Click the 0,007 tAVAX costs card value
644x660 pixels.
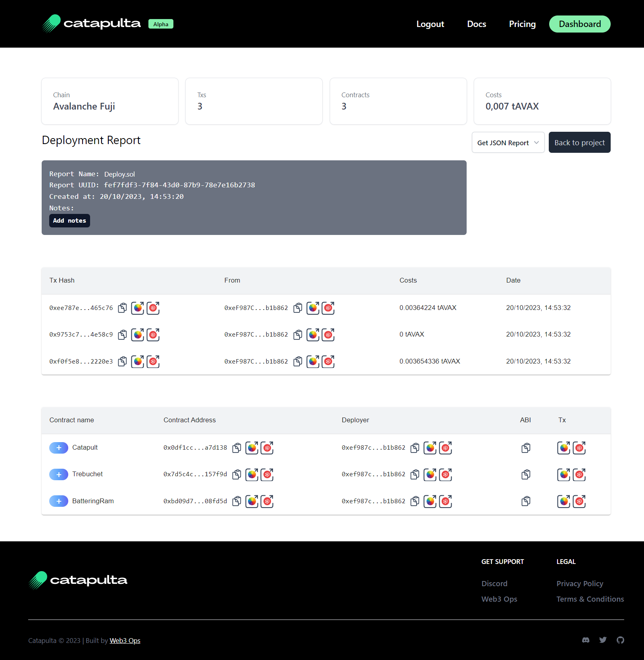click(512, 106)
